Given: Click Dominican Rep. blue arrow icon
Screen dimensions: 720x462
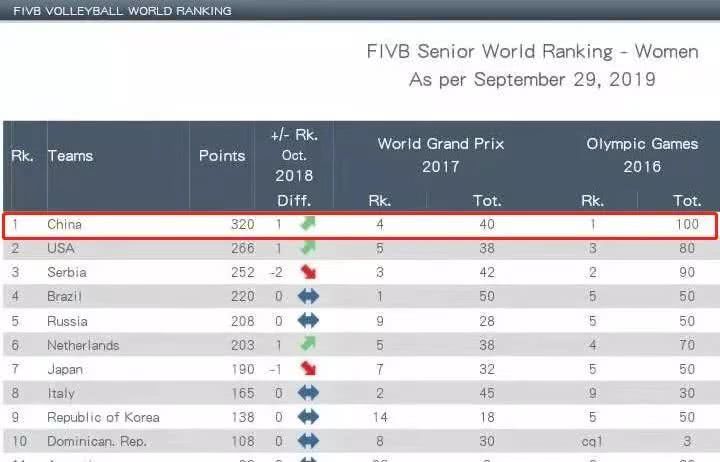Looking at the screenshot, I should [308, 441].
